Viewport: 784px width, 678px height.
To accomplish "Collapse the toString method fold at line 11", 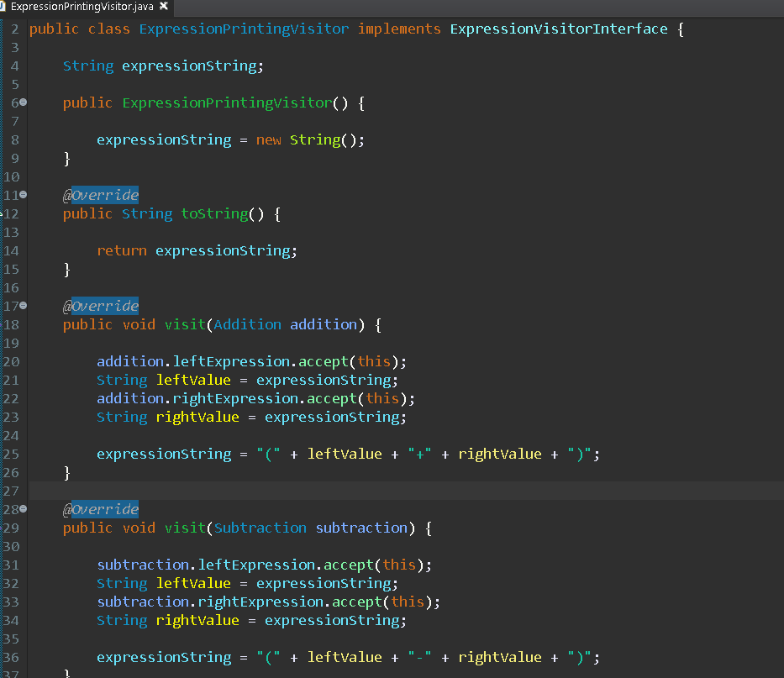I will [24, 195].
